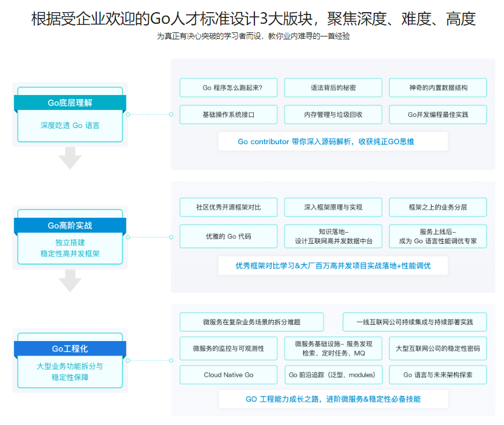Switch to the Go工程化 section
This screenshot has height=425, width=504.
(x=70, y=348)
